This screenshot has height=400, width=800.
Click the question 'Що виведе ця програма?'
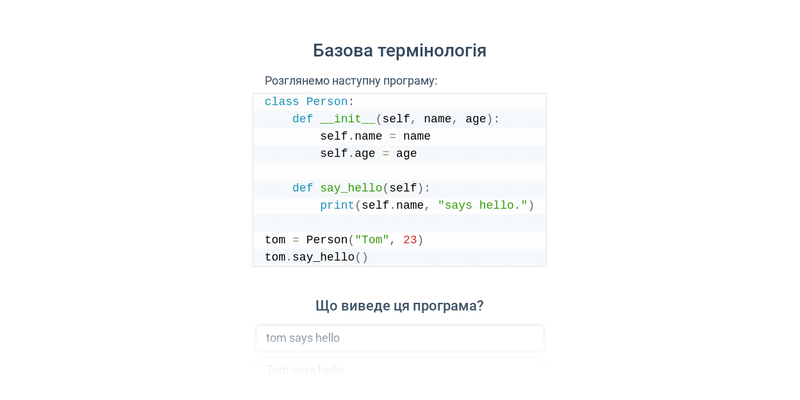pyautogui.click(x=399, y=306)
